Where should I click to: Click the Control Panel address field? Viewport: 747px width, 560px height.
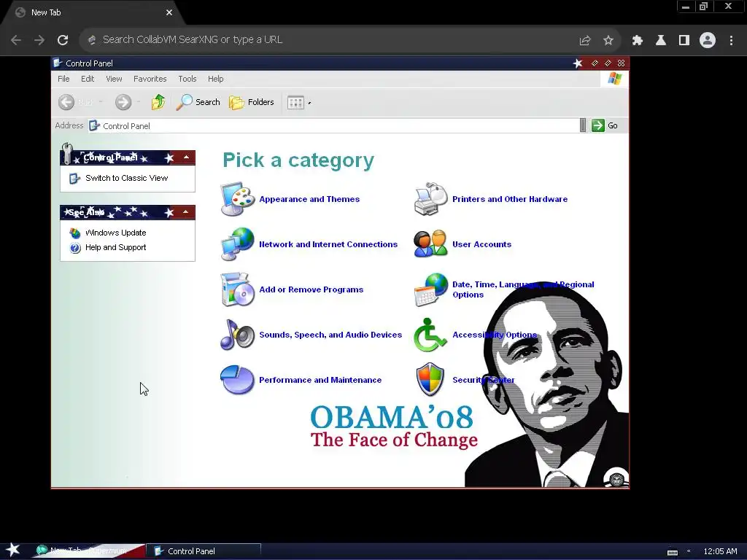click(x=333, y=125)
